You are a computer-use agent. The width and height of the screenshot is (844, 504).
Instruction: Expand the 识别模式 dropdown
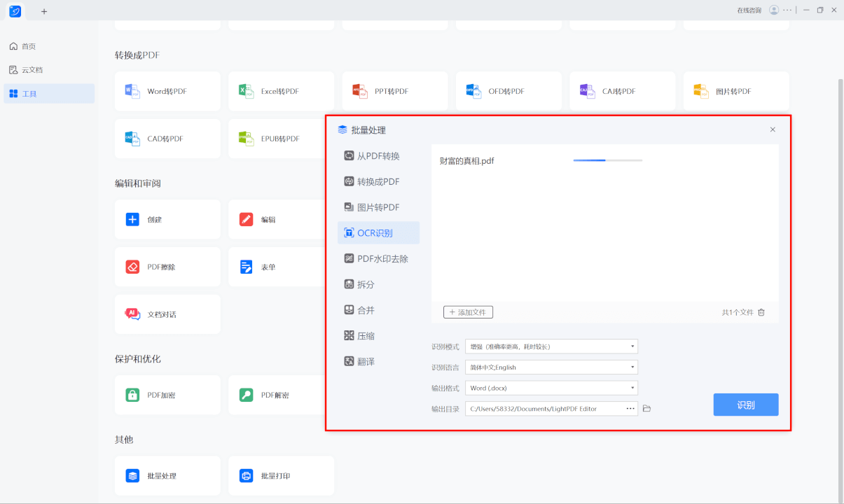click(551, 346)
